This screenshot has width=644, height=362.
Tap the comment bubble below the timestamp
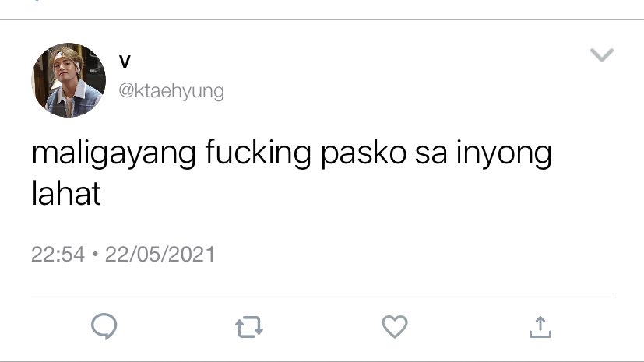[x=104, y=326]
